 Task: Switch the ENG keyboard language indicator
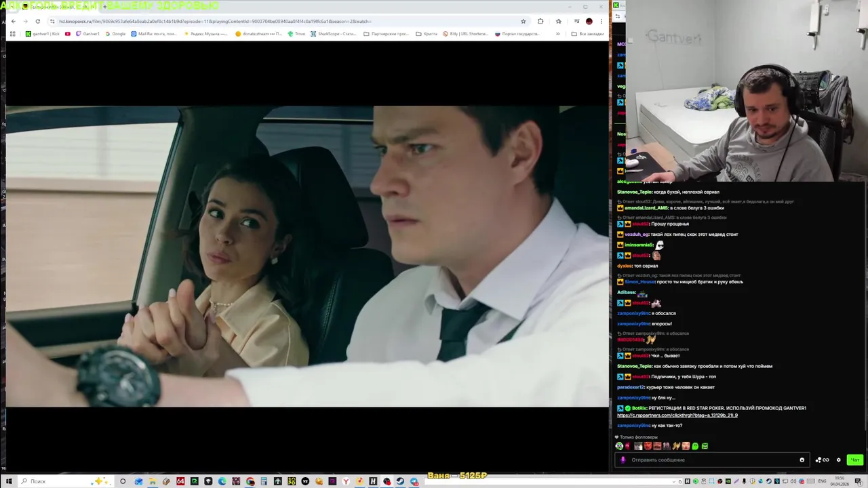click(x=823, y=481)
